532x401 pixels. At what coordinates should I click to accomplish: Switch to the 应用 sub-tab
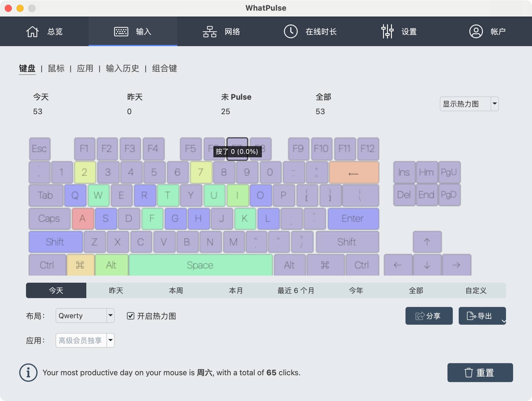click(85, 68)
